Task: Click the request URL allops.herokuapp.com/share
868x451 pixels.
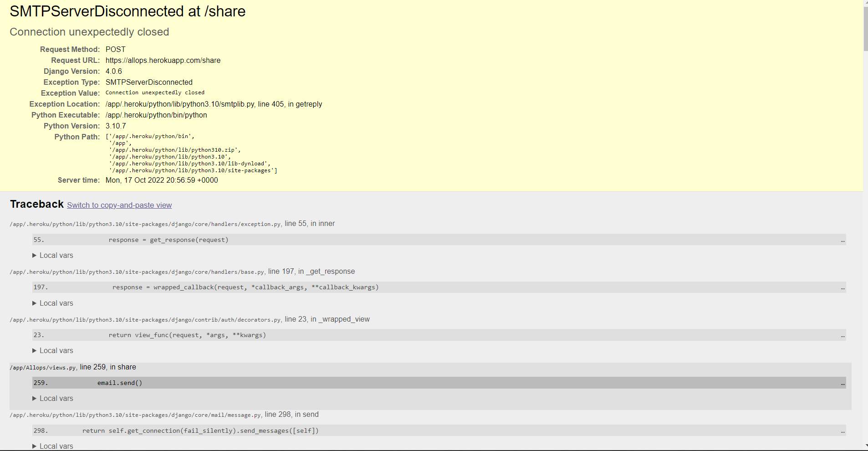Action: [x=163, y=60]
